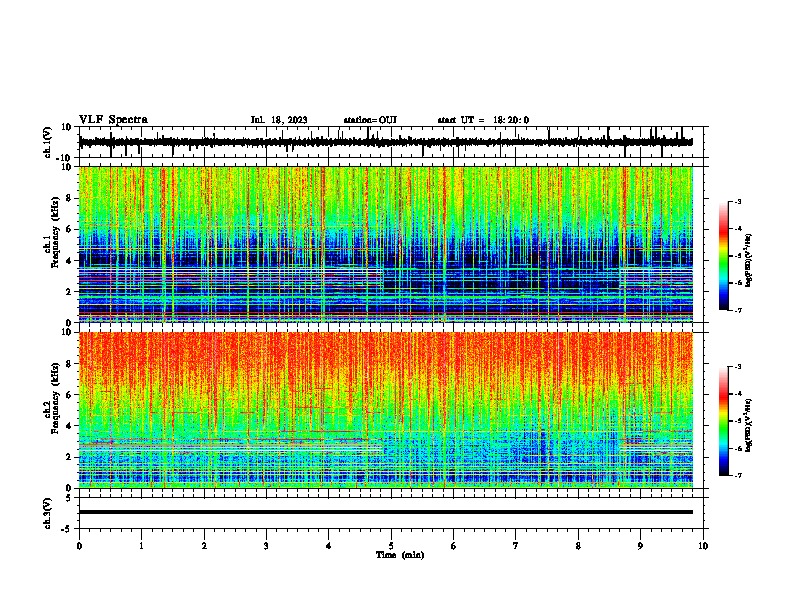
Task: Click the time axis tick label "1"
Action: click(x=141, y=546)
